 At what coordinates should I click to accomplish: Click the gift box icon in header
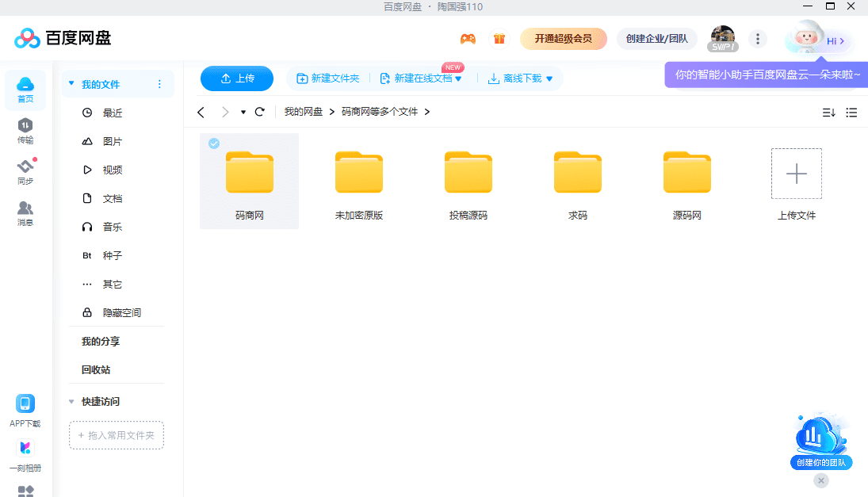[499, 39]
